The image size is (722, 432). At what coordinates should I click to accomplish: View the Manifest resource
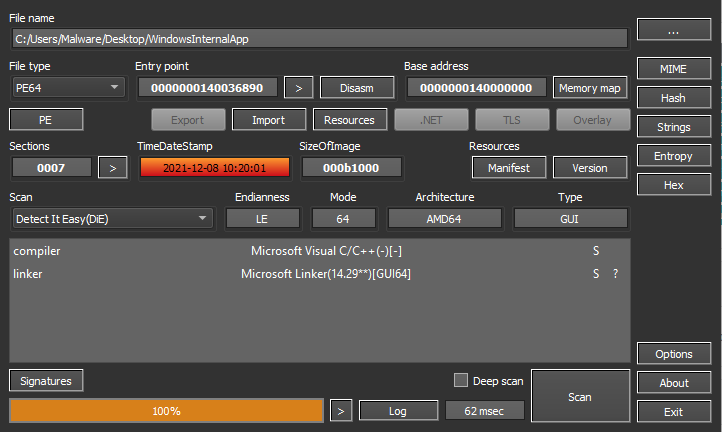coord(509,168)
